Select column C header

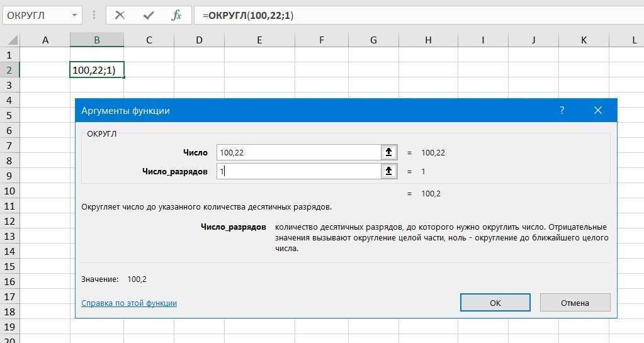point(149,40)
